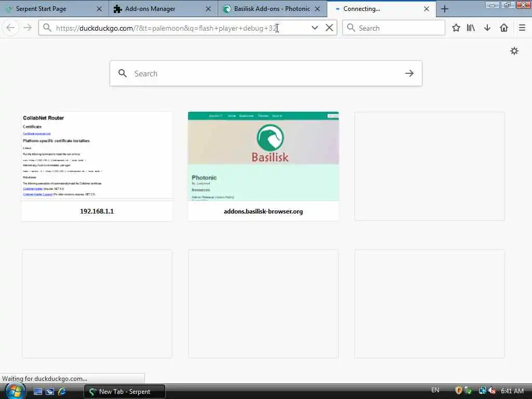Image resolution: width=532 pixels, height=399 pixels.
Task: Open the network tray icon
Action: click(482, 391)
